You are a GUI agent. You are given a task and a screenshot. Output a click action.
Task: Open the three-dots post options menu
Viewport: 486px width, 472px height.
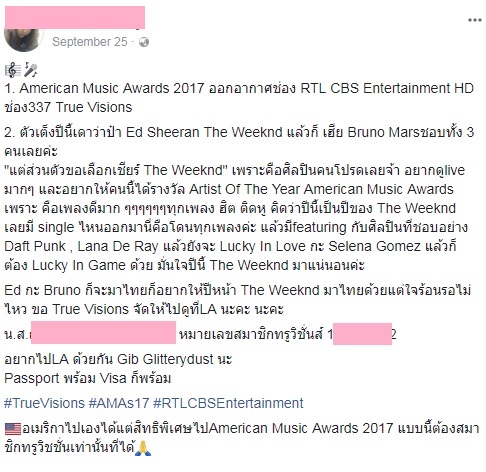click(x=475, y=20)
